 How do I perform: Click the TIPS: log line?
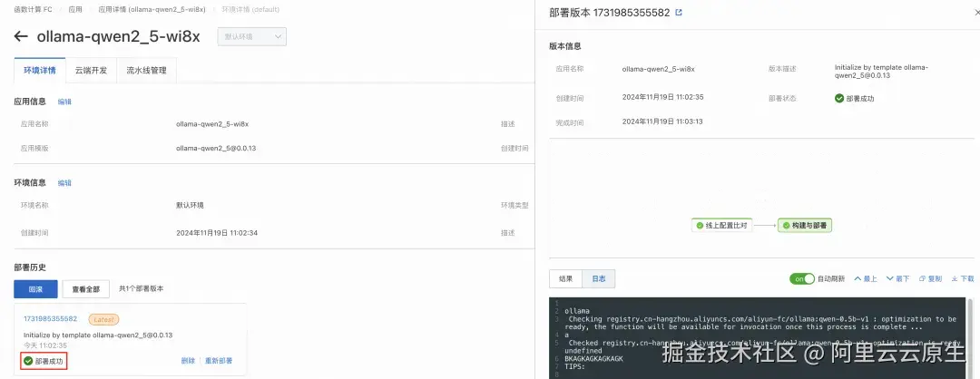pos(574,367)
